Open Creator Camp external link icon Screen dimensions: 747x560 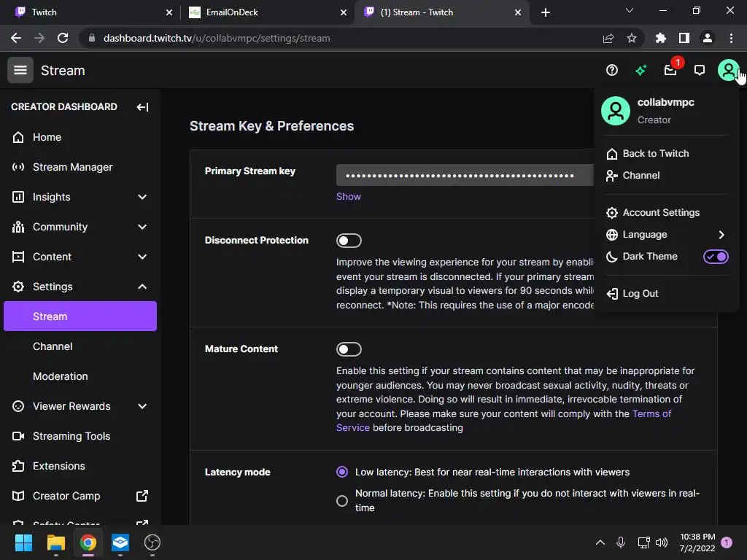click(142, 496)
